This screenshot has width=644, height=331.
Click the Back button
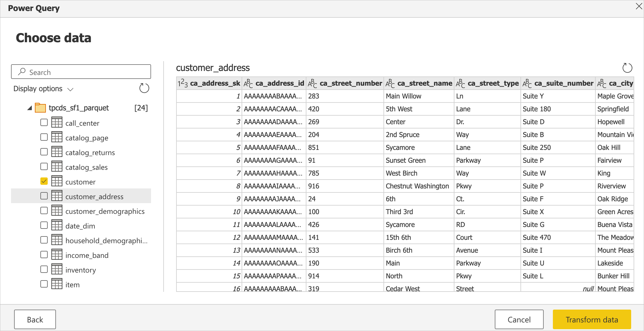[x=35, y=319]
